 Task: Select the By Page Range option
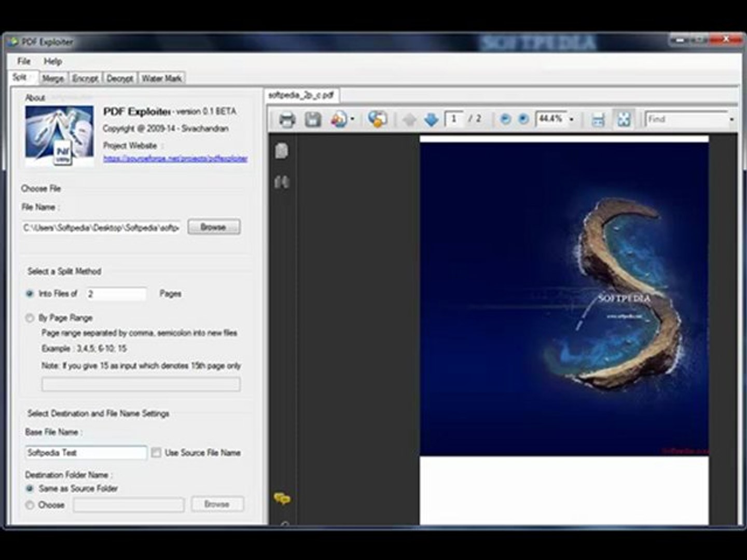pyautogui.click(x=30, y=318)
